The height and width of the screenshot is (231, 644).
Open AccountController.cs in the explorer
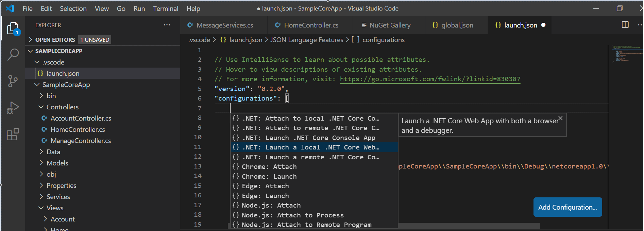pyautogui.click(x=81, y=118)
